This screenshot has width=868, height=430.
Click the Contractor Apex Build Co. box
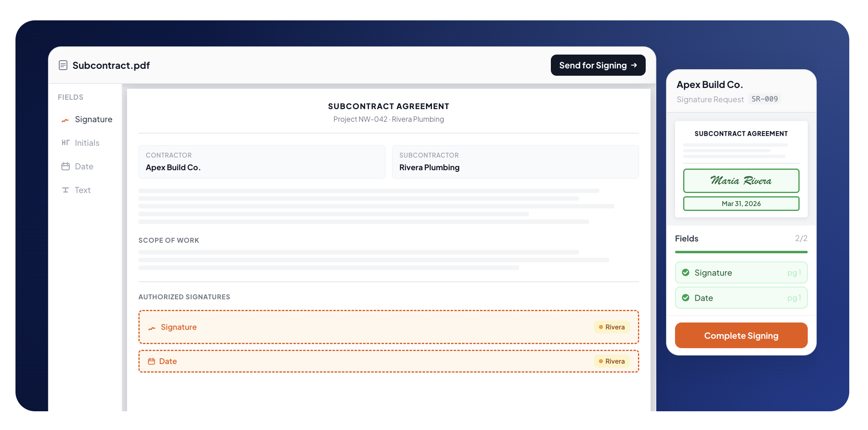point(262,162)
